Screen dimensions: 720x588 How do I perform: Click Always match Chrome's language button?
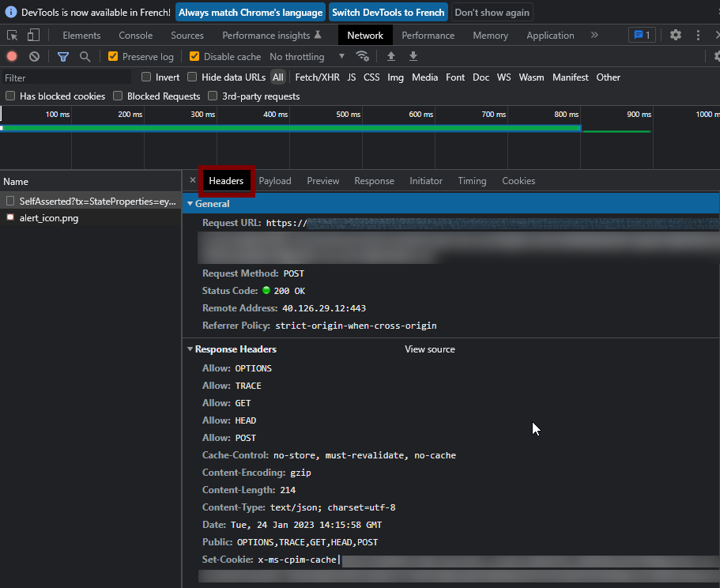(251, 13)
